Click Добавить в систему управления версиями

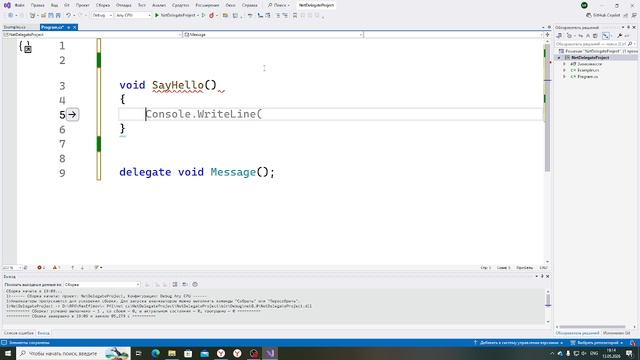point(518,343)
